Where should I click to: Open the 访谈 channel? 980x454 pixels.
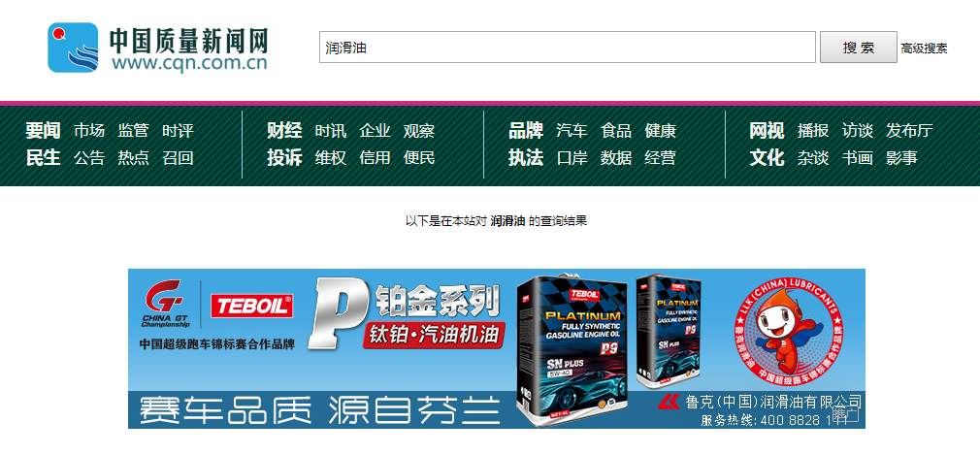pos(858,131)
